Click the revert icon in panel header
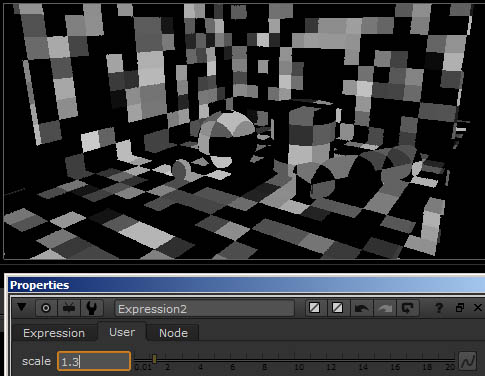 coord(407,308)
